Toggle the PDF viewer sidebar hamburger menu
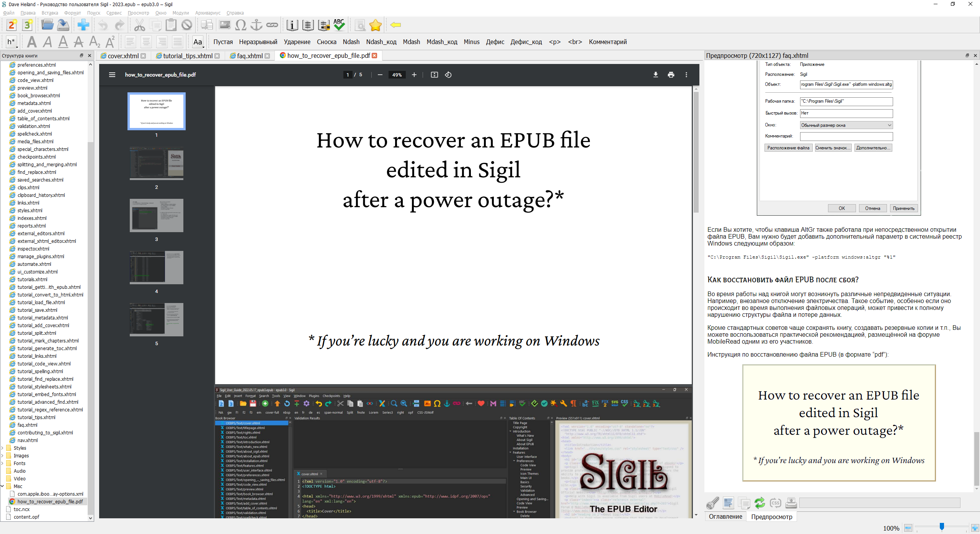980x534 pixels. click(x=112, y=75)
